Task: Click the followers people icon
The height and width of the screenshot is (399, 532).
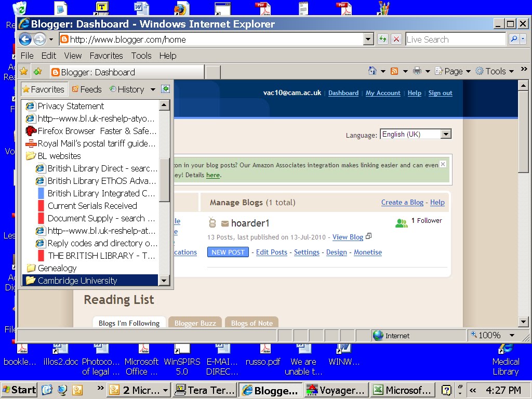Action: pos(402,223)
